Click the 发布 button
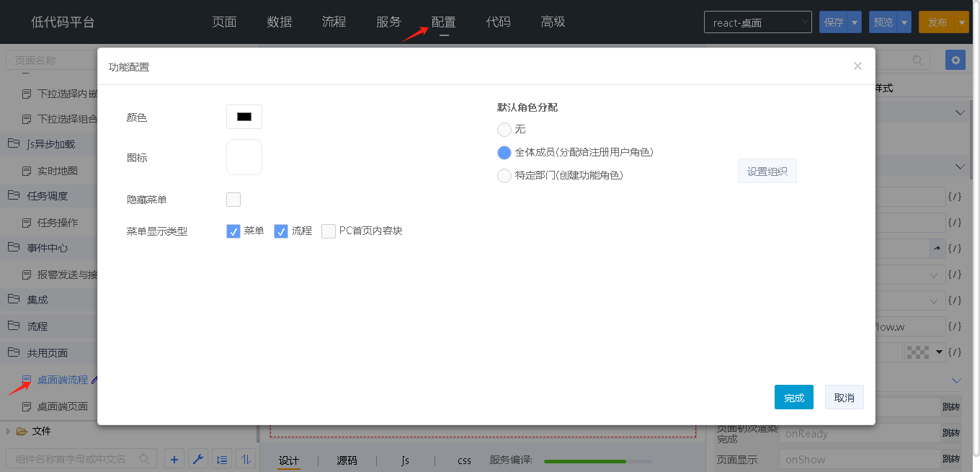Screen dimensions: 980x472 click(937, 22)
